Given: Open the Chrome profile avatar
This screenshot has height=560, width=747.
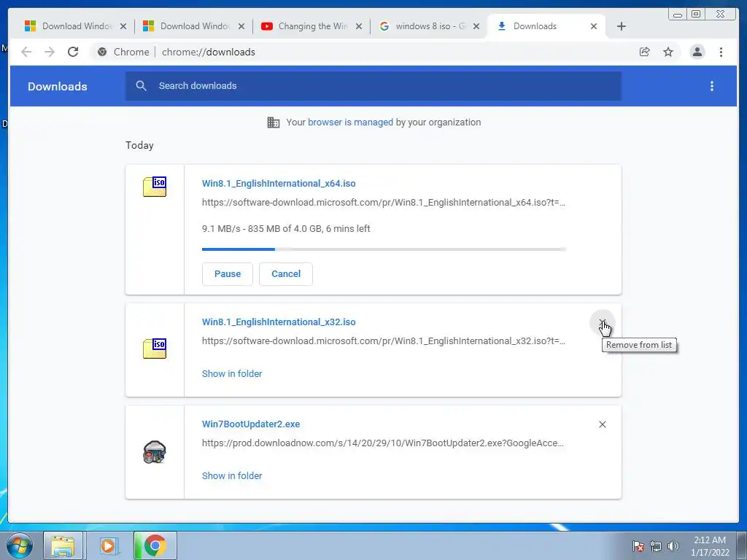Looking at the screenshot, I should pos(697,52).
